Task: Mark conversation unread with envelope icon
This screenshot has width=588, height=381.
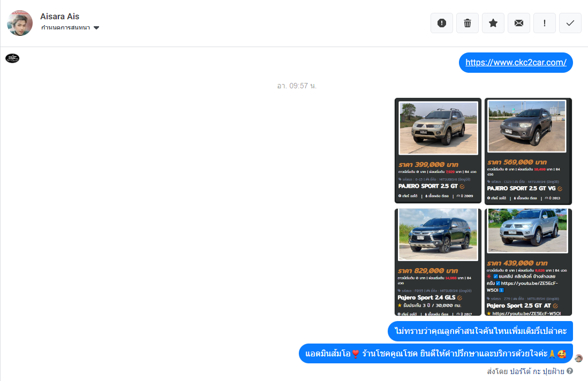Action: [x=518, y=23]
